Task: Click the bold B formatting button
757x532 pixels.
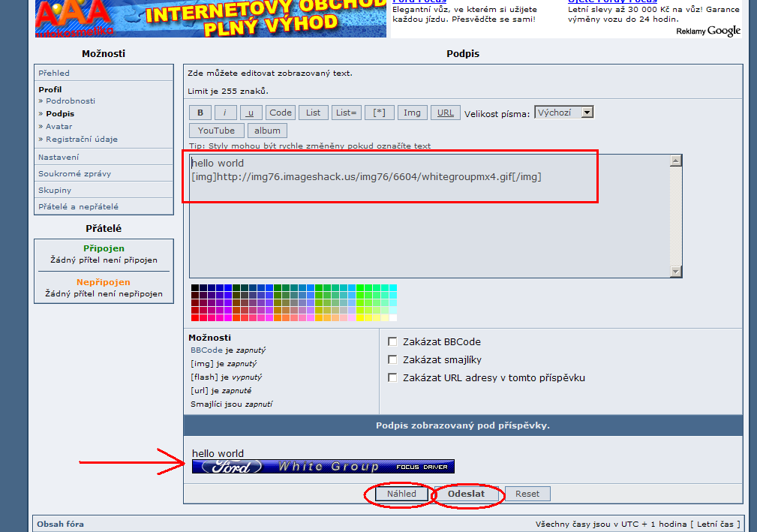Action: pyautogui.click(x=200, y=113)
